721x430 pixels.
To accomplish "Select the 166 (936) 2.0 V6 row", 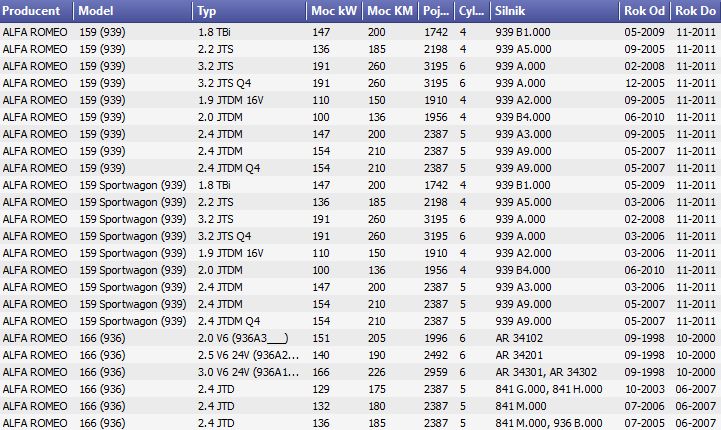I will point(360,338).
